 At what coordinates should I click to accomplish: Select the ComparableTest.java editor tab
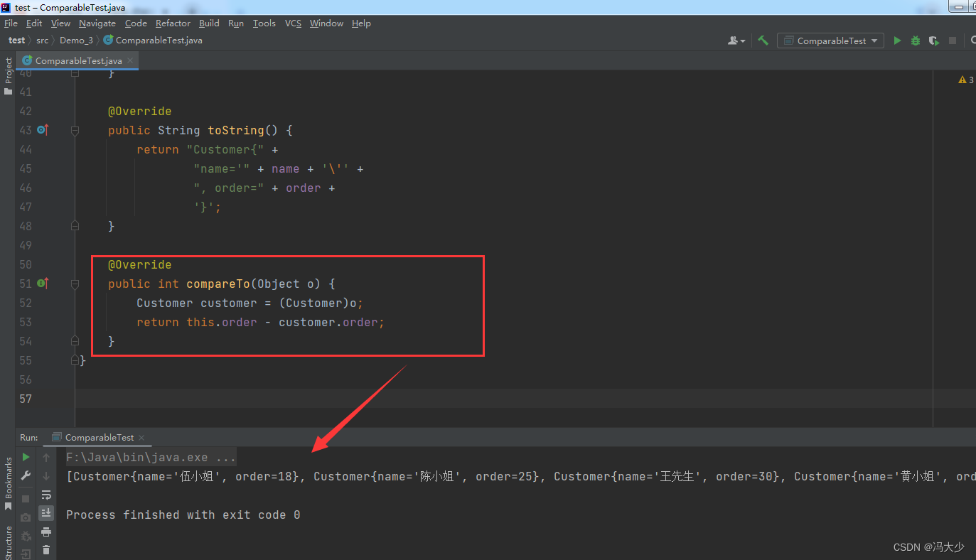pos(77,60)
